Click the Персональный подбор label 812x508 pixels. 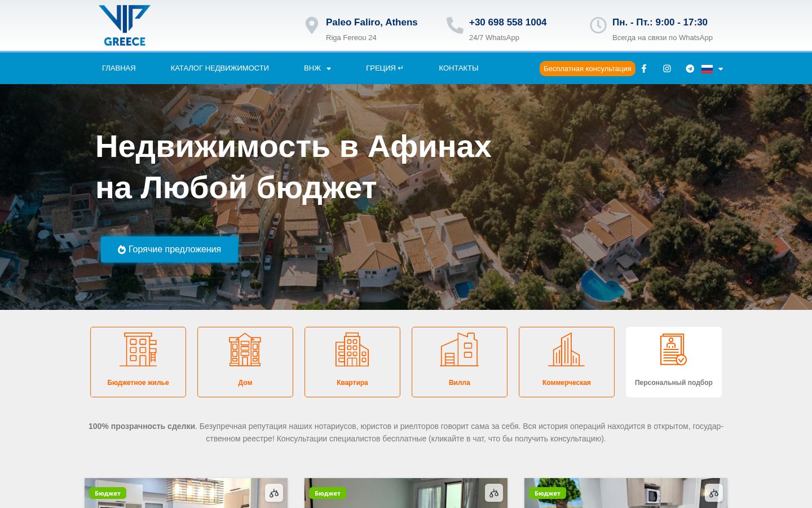point(674,383)
